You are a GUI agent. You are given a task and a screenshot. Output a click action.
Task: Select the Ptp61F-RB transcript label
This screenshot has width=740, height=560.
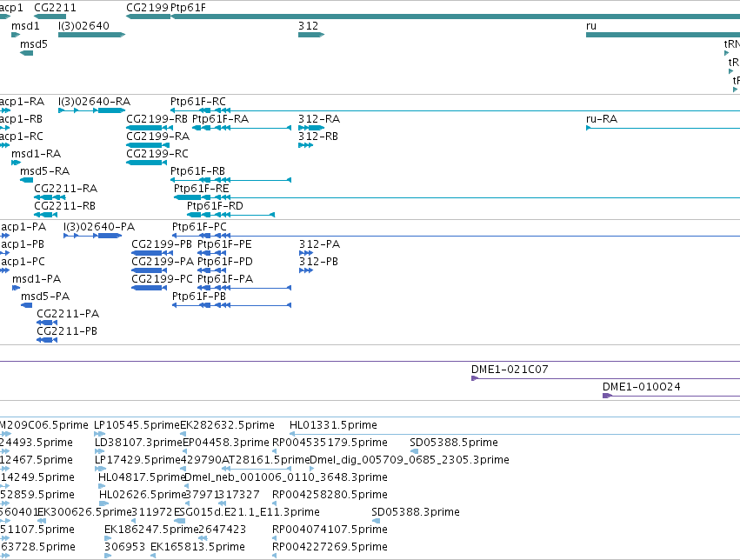click(197, 171)
